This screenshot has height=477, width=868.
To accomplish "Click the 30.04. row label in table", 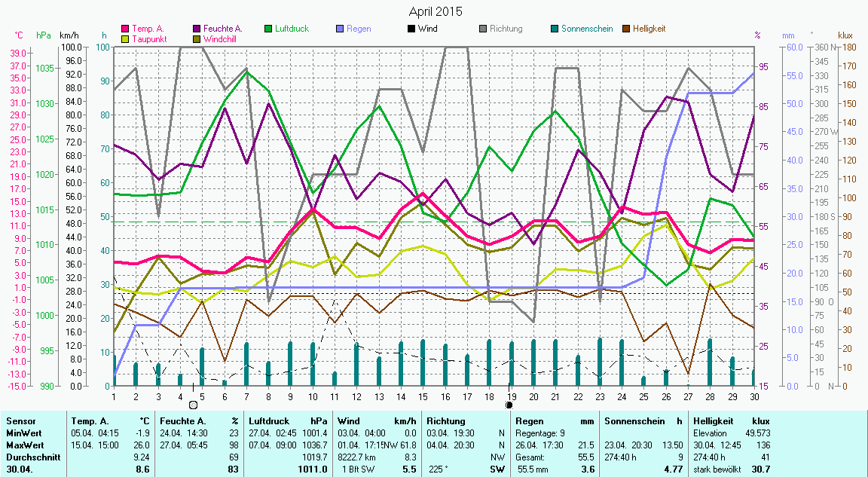I will (20, 469).
